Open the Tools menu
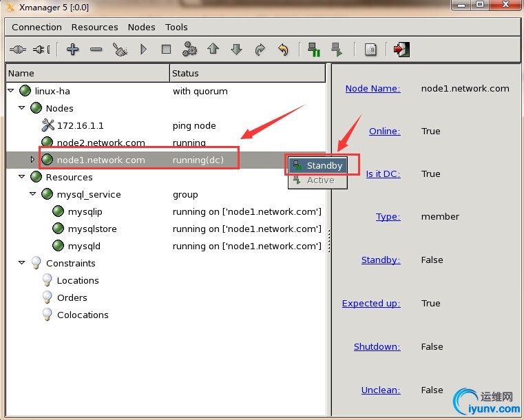This screenshot has width=524, height=420. pos(176,27)
